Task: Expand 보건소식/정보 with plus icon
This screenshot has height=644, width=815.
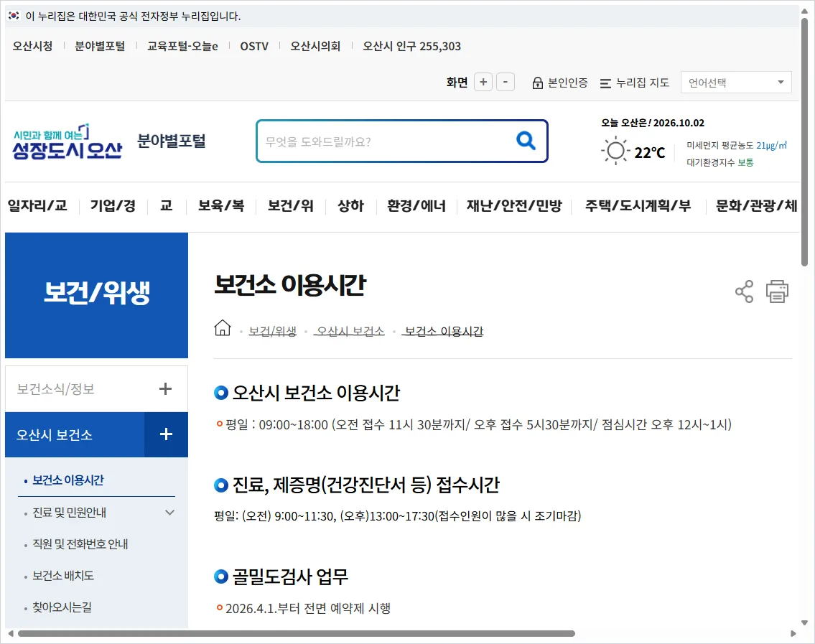Action: point(165,389)
